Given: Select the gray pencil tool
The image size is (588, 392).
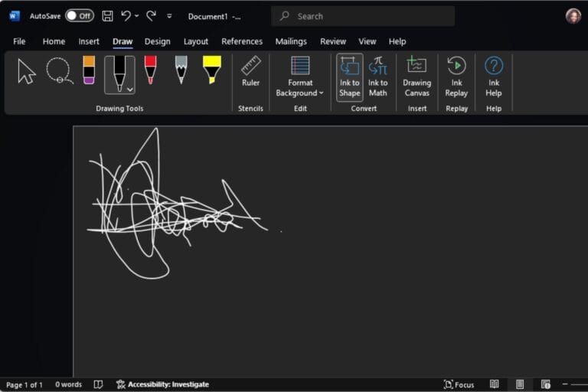Looking at the screenshot, I should pyautogui.click(x=181, y=70).
